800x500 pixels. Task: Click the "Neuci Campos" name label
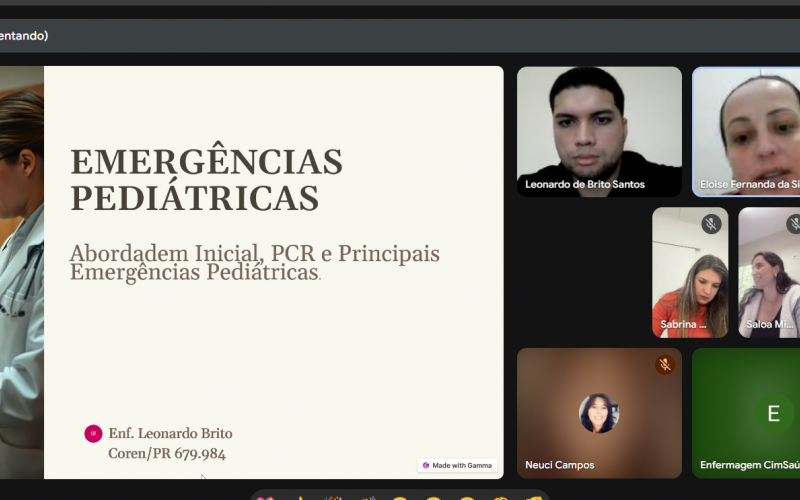(x=560, y=465)
